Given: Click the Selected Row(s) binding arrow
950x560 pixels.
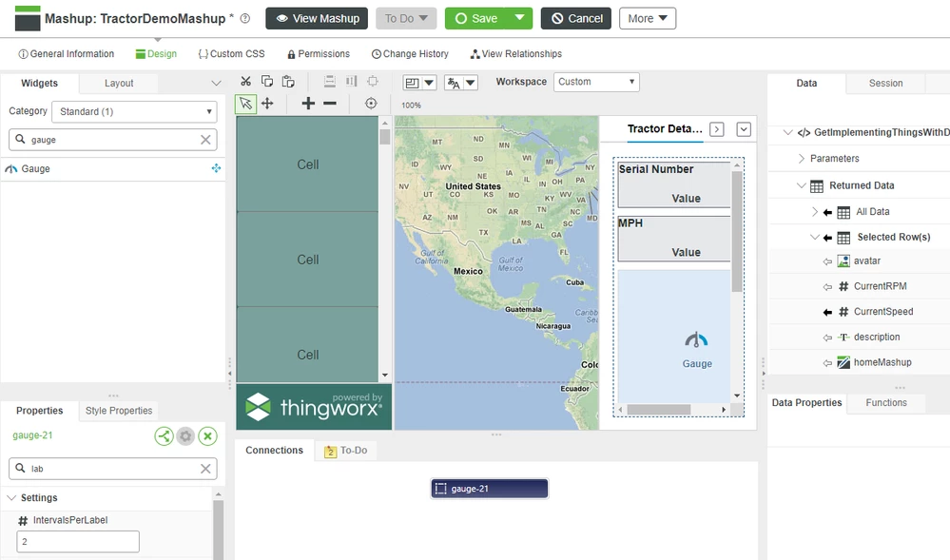Looking at the screenshot, I should pyautogui.click(x=827, y=238).
